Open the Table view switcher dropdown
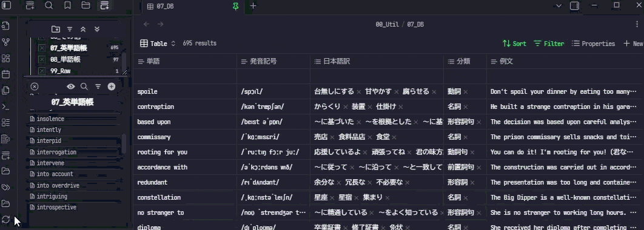Viewport: 644px width, 230px height. (158, 44)
